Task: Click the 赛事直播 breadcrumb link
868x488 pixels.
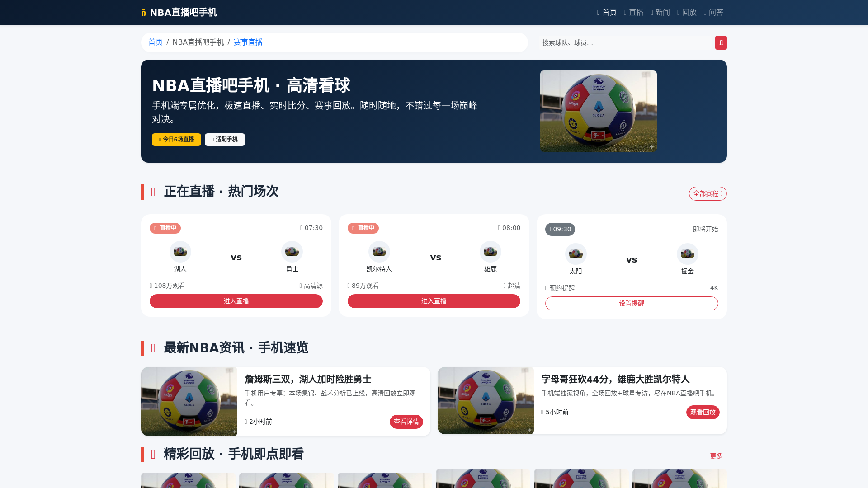Action: pos(248,42)
